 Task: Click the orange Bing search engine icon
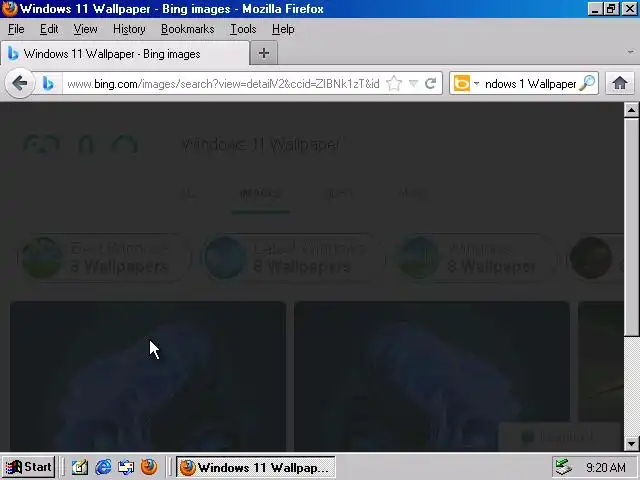pos(462,84)
